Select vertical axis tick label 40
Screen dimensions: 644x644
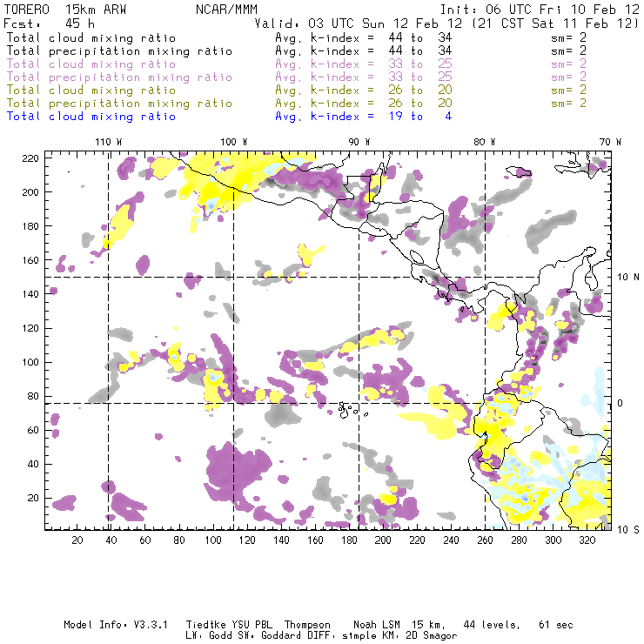[33, 464]
